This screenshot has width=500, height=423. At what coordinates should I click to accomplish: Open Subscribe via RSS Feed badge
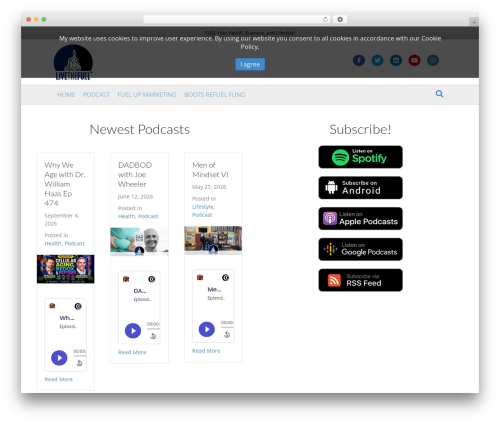point(360,280)
